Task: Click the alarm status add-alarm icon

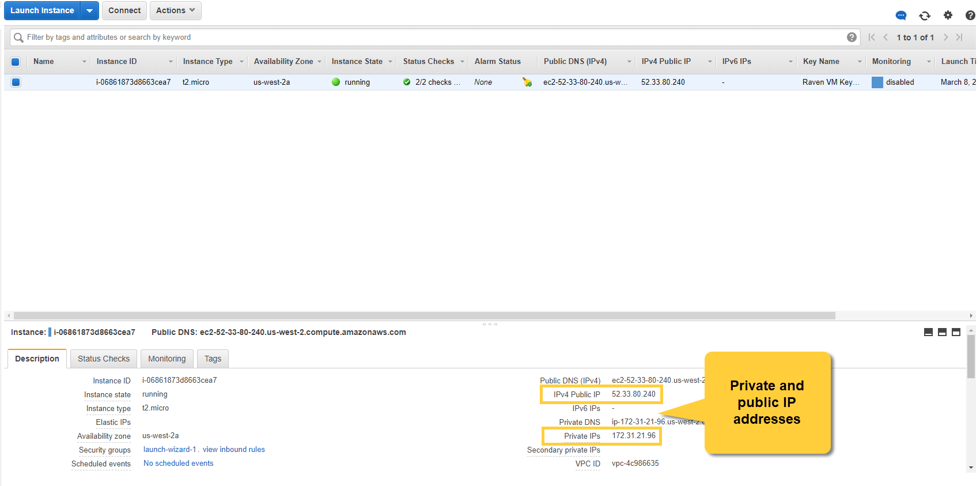Action: pyautogui.click(x=527, y=82)
